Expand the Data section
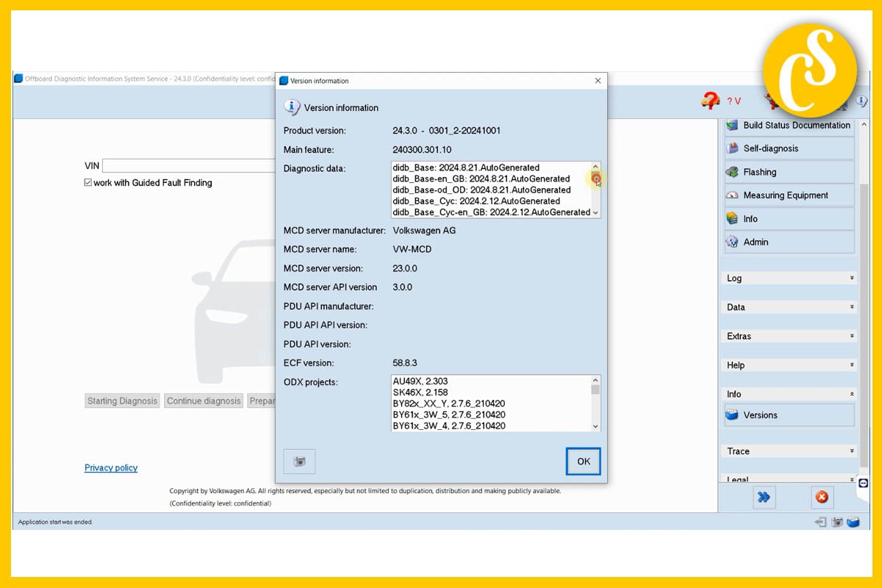 tap(789, 307)
